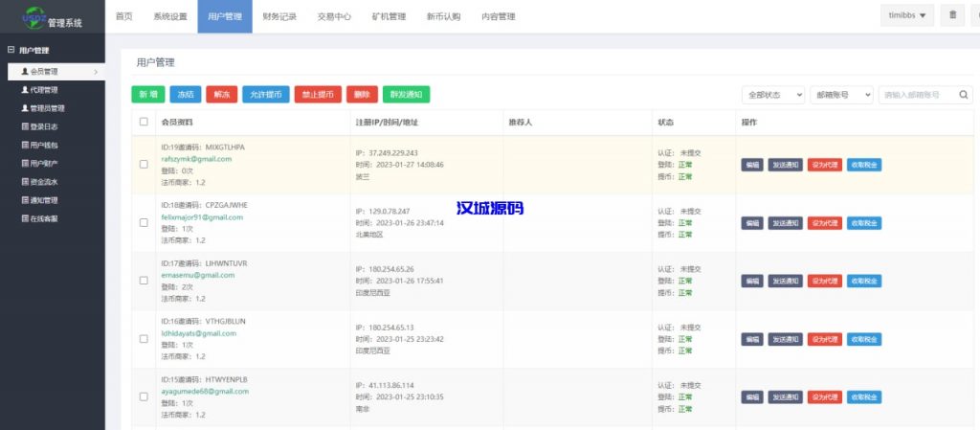Click the trash can icon in top bar

pyautogui.click(x=952, y=15)
